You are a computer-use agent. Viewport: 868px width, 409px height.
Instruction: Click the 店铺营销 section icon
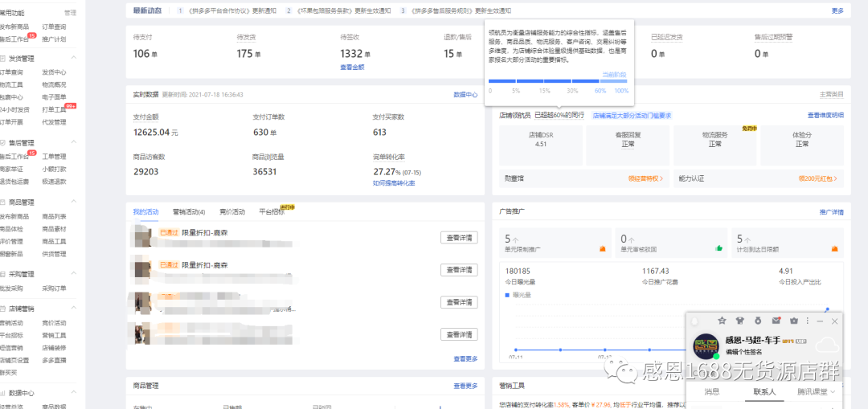pyautogui.click(x=2, y=309)
